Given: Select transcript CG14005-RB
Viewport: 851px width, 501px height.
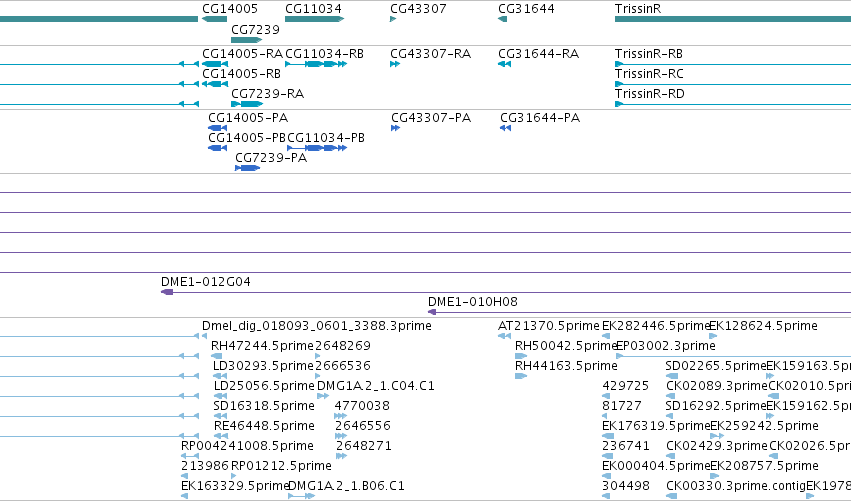Looking at the screenshot, I should click(x=242, y=74).
